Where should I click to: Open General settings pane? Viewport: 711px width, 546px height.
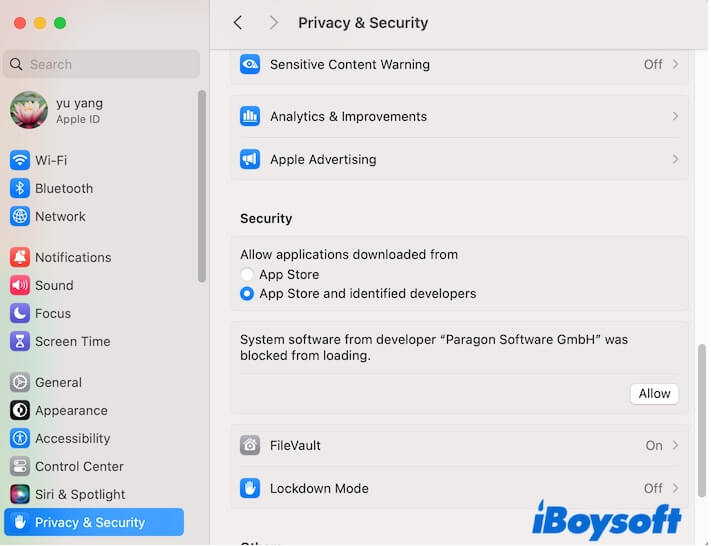(95, 382)
